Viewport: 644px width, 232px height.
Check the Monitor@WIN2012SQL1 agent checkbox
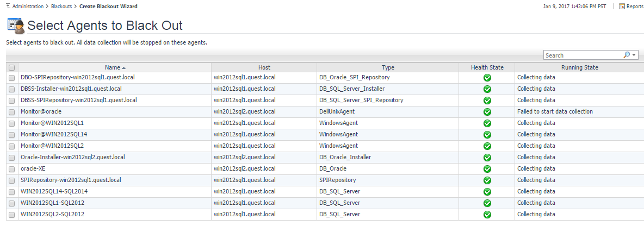pyautogui.click(x=12, y=123)
